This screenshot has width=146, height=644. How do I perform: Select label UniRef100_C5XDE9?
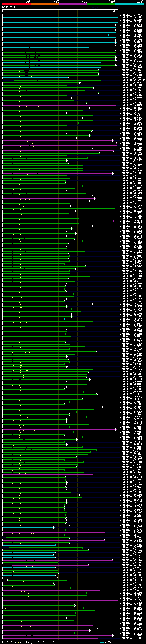(x=131, y=93)
